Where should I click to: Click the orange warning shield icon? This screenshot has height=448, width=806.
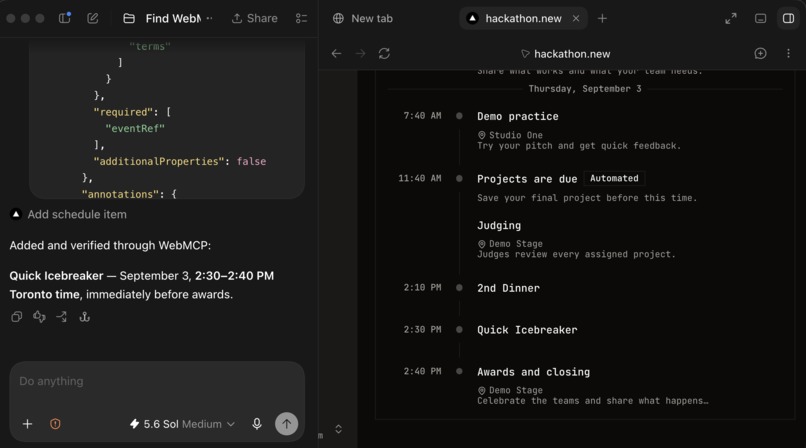click(x=55, y=424)
